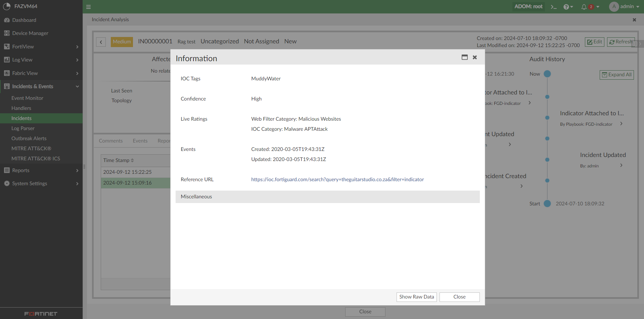This screenshot has height=319, width=644.
Task: Click the Start timeline marker
Action: [547, 203]
